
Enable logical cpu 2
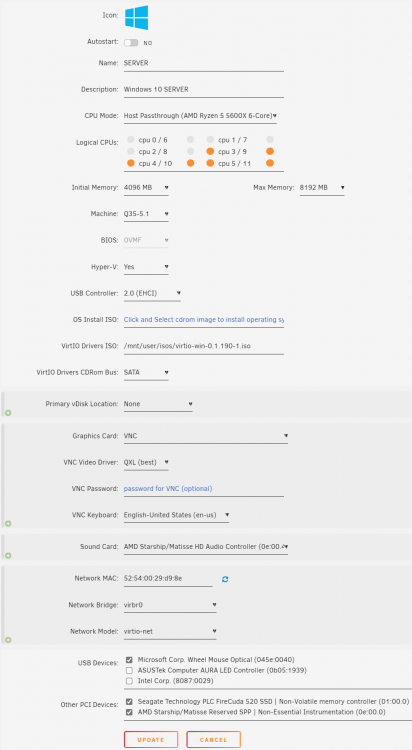point(131,152)
